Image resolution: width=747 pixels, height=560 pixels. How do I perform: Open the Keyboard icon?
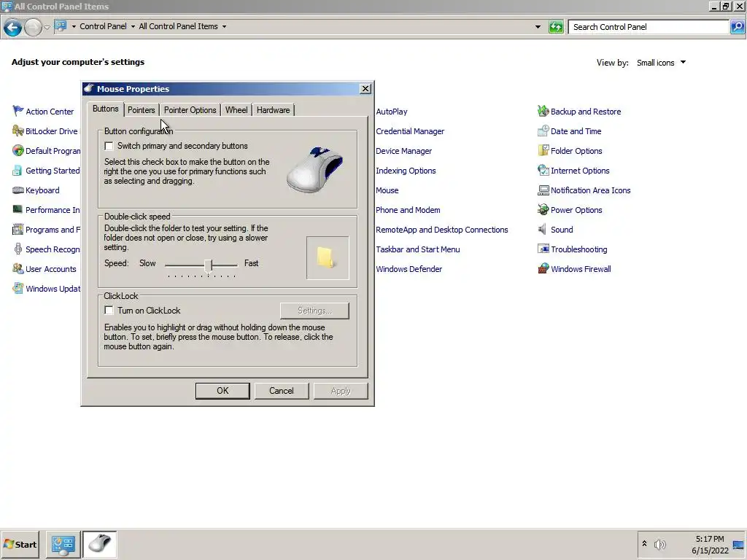[18, 190]
